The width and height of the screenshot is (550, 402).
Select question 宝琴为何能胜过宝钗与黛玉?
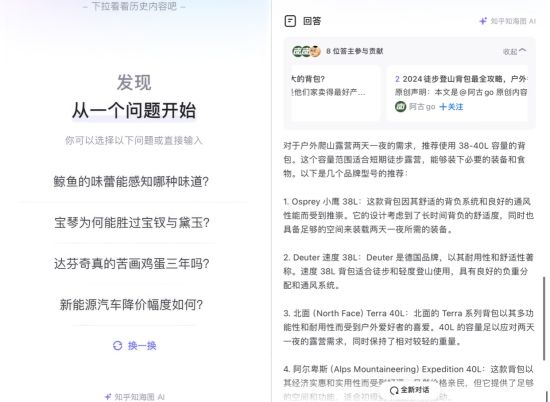[132, 222]
